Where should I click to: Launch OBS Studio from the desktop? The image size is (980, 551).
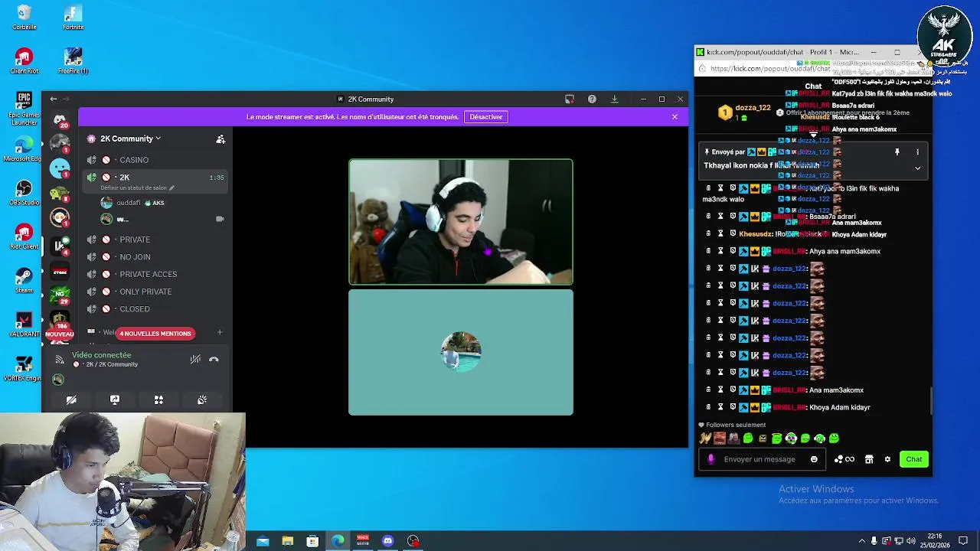pos(24,191)
